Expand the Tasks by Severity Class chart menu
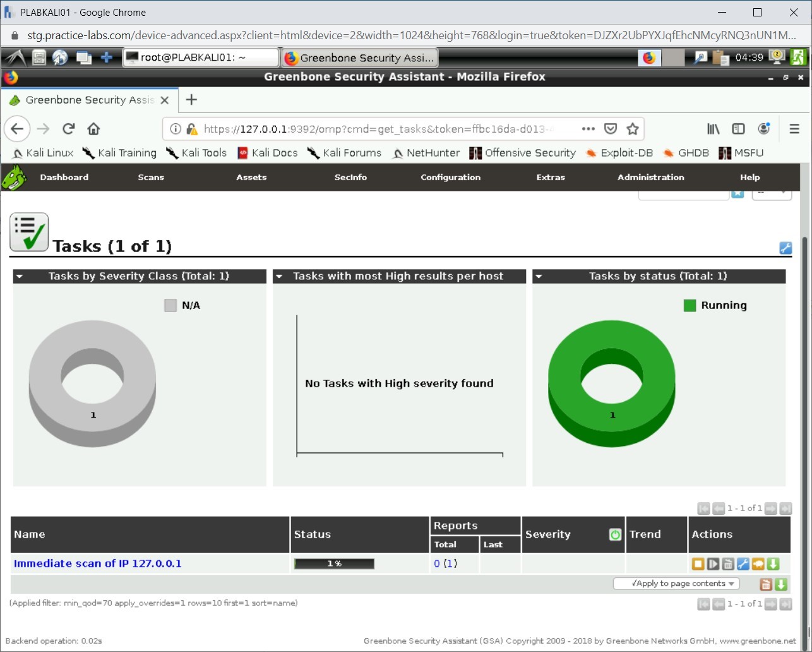This screenshot has width=812, height=652. [x=20, y=276]
